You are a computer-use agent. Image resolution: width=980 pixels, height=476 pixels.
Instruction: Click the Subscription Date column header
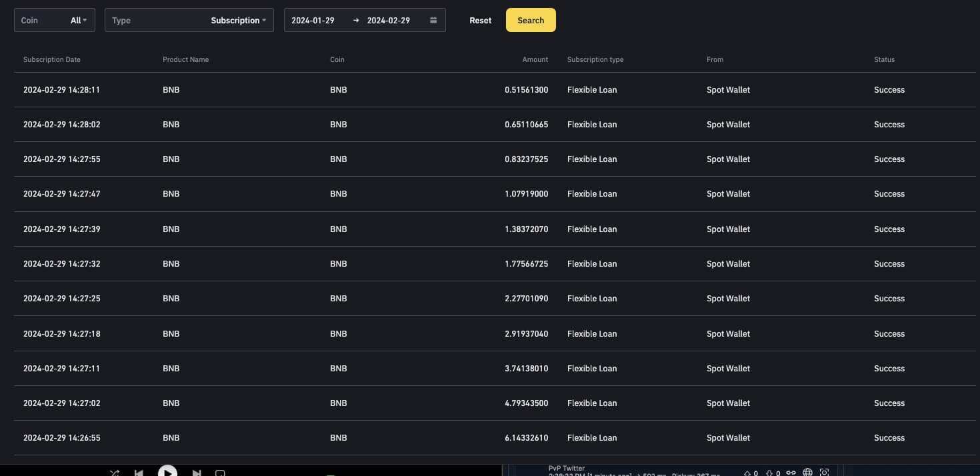pyautogui.click(x=52, y=59)
